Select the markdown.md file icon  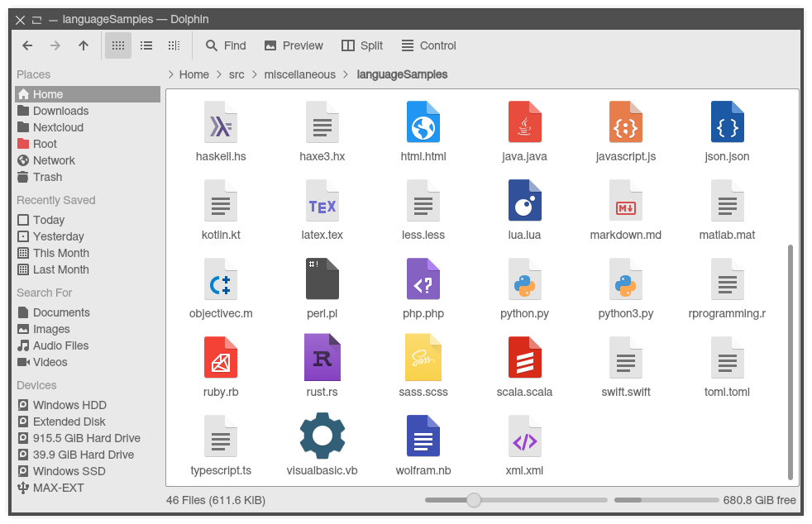(626, 201)
